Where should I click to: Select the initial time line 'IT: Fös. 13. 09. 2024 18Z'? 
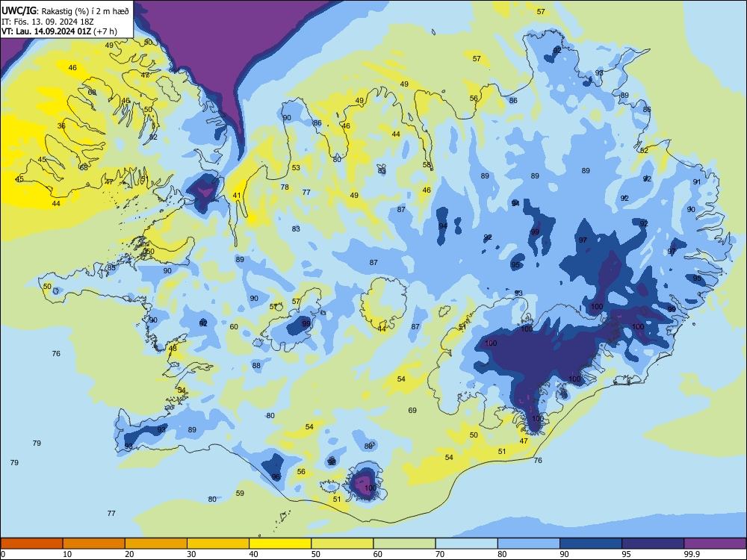tap(46, 22)
